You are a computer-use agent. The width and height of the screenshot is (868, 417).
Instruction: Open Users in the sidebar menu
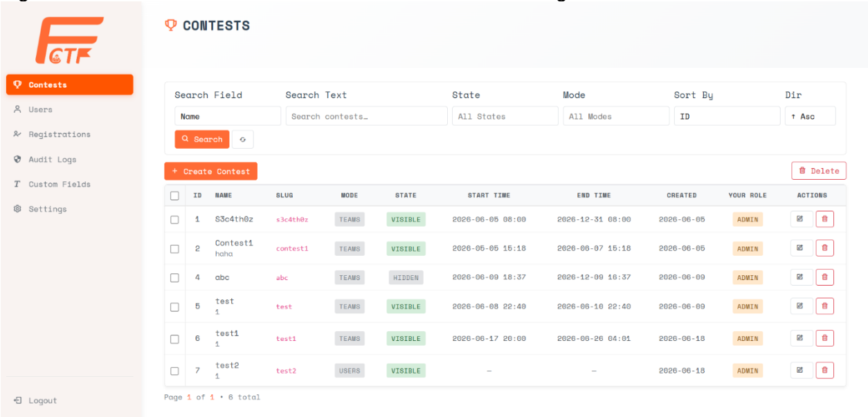point(69,109)
